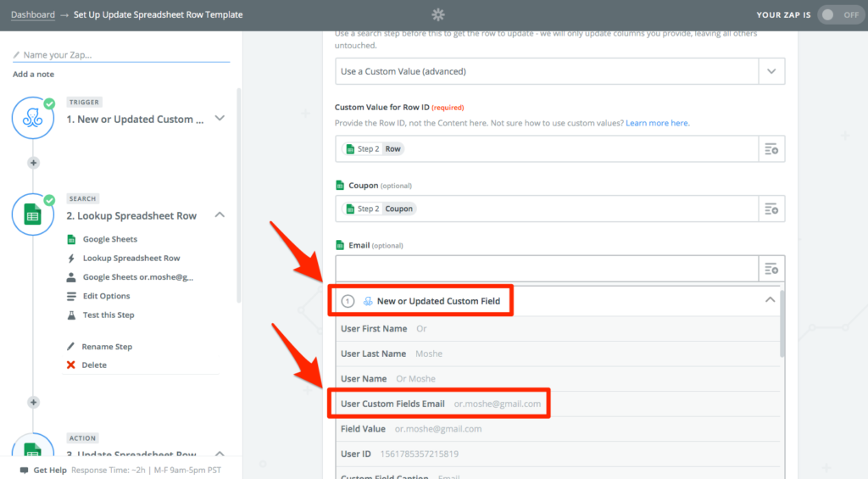Select Field Value or.moshe@gmail.com
Image resolution: width=868 pixels, height=479 pixels.
(558, 429)
